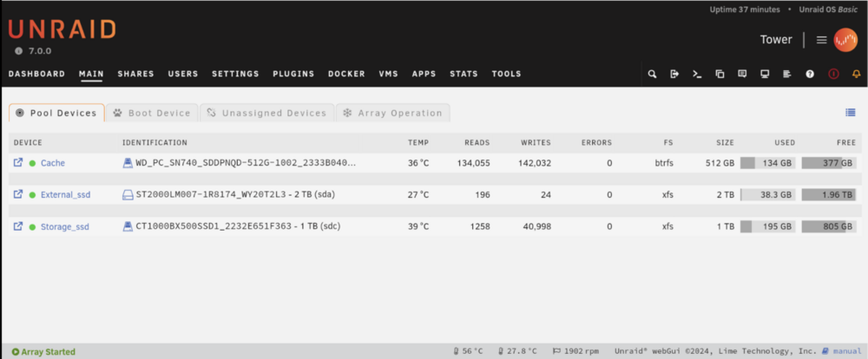Click the manual link in footer
The width and height of the screenshot is (868, 359).
point(847,350)
